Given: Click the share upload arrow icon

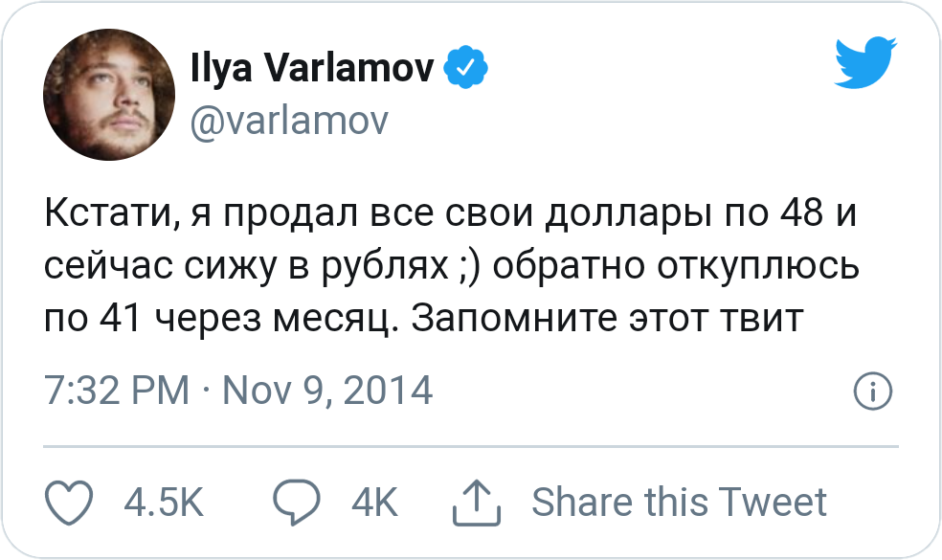Looking at the screenshot, I should pyautogui.click(x=476, y=502).
